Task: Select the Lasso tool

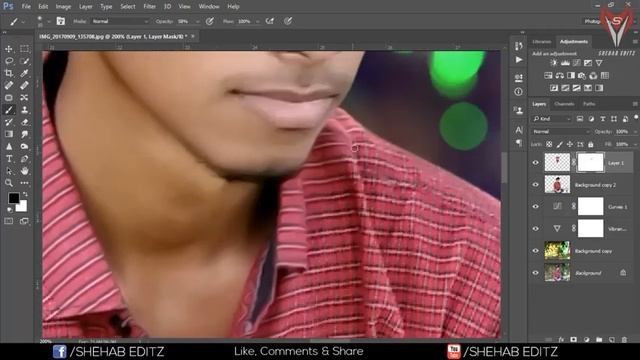Action: 9,61
